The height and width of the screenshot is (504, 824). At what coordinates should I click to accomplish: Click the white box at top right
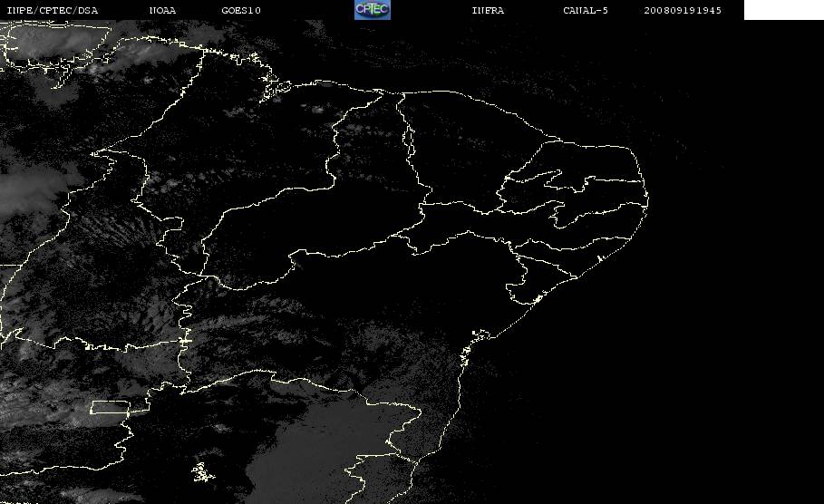click(783, 10)
